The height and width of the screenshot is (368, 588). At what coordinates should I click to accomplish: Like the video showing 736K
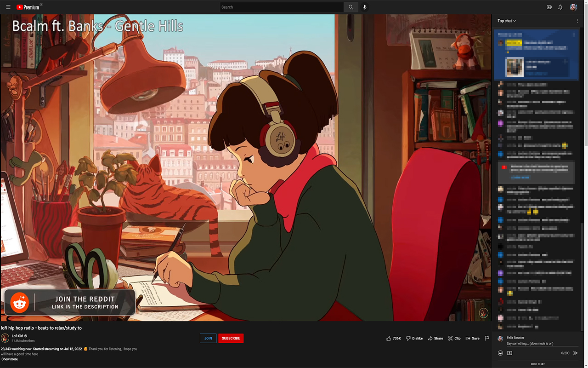click(x=394, y=338)
